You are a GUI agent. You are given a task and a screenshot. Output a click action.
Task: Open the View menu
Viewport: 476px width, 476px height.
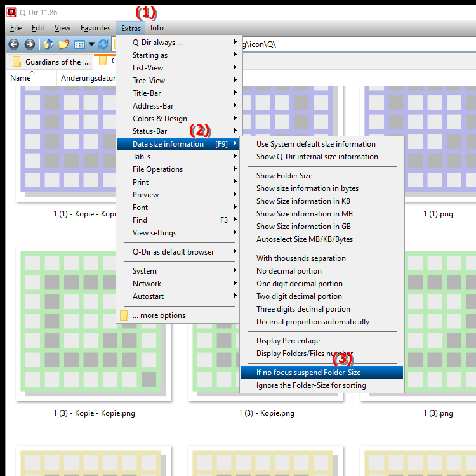(62, 28)
